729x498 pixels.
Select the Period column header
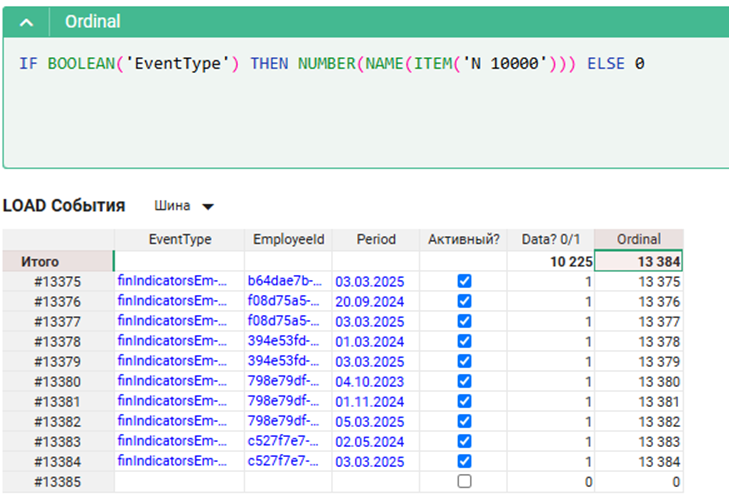(x=376, y=239)
